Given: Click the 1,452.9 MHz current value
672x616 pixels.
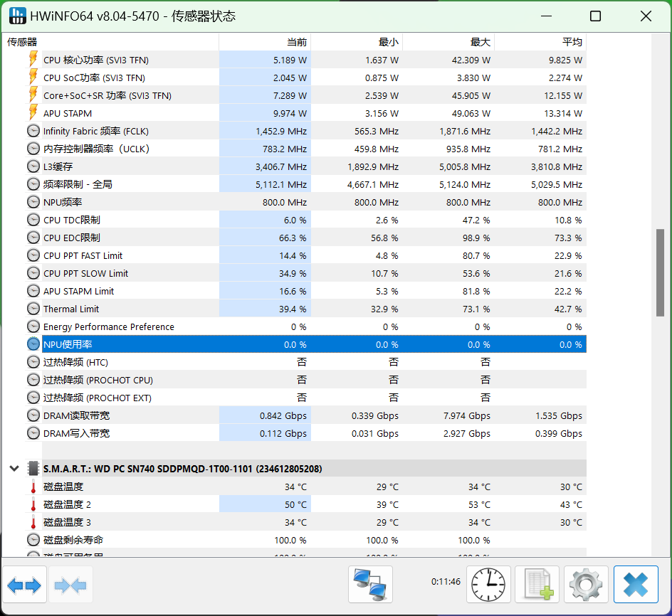Looking at the screenshot, I should (281, 131).
